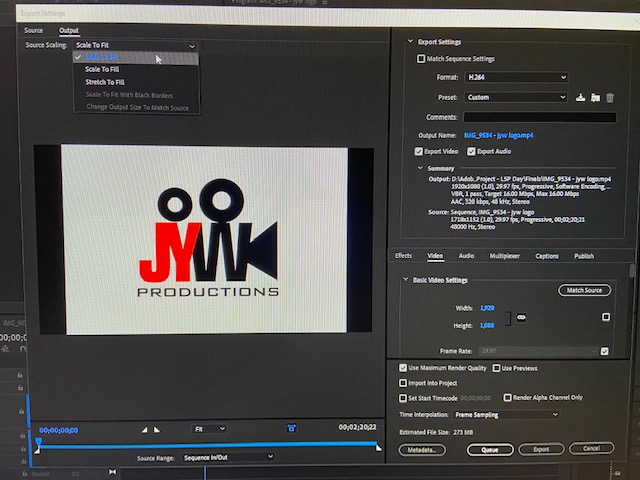Click the current timecode 00;00;00;00
Screen dimensions: 640x480
[x=58, y=430]
